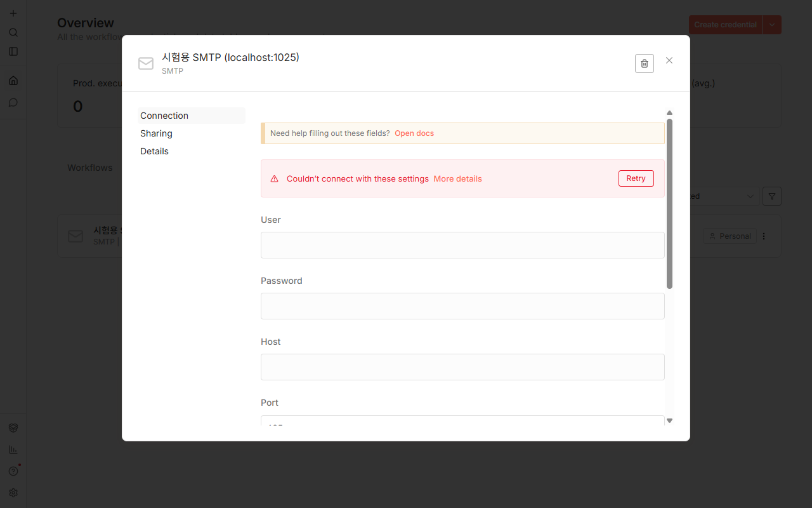Image resolution: width=812 pixels, height=508 pixels.
Task: Close the credential dialog
Action: tap(669, 60)
